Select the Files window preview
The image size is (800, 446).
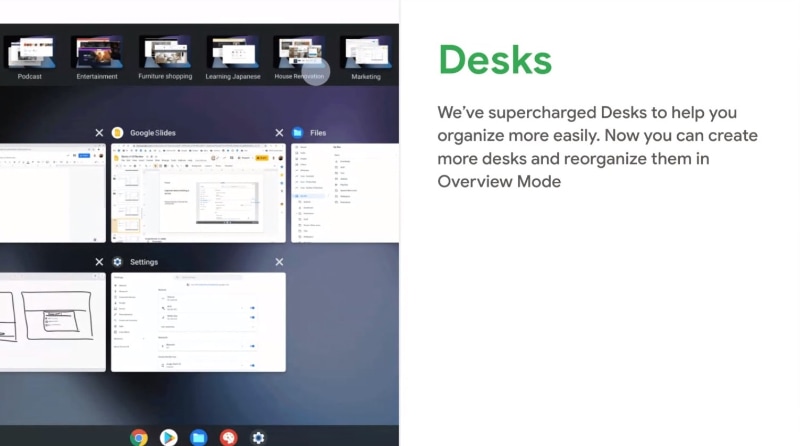click(x=345, y=193)
